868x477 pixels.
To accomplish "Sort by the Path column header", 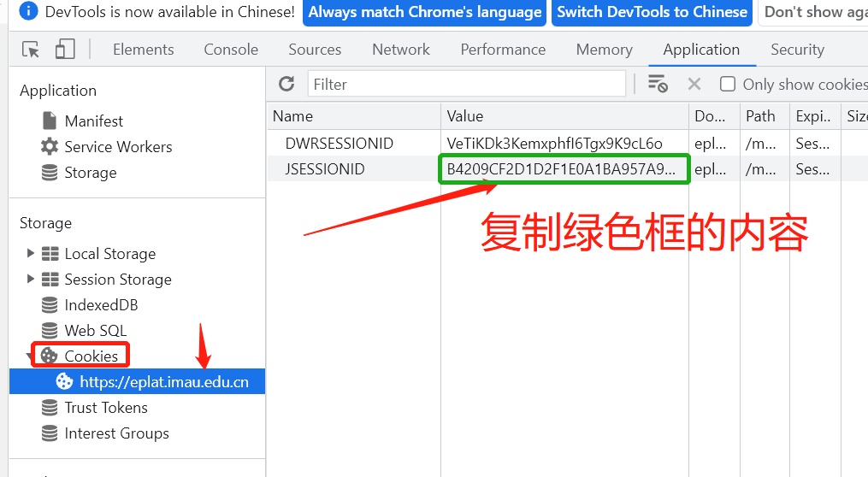I will 765,116.
